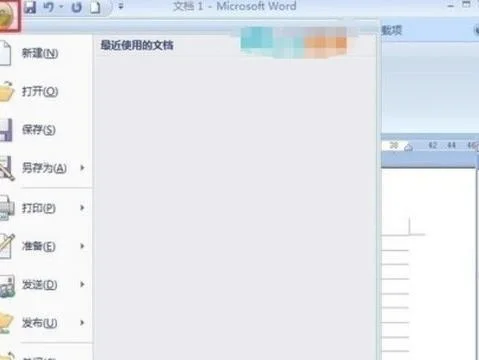Click the printer icon beside 打印
Image resolution: width=479 pixels, height=360 pixels.
click(7, 208)
